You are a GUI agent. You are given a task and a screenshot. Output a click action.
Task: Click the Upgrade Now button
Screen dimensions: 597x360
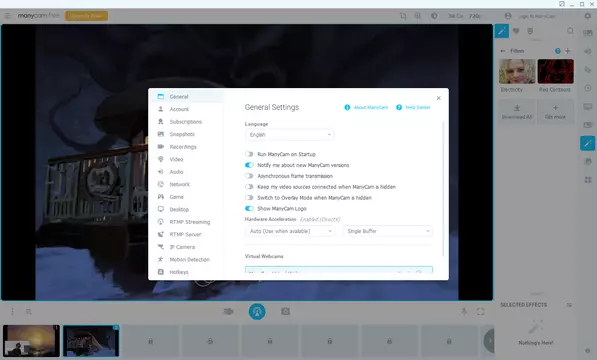coord(86,16)
